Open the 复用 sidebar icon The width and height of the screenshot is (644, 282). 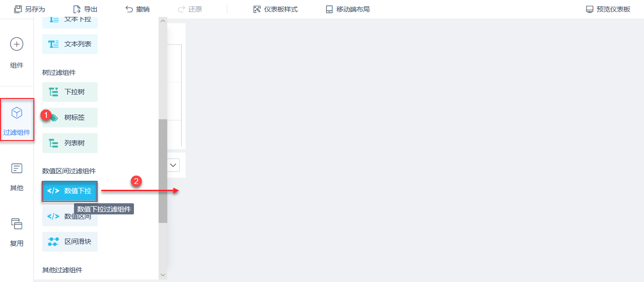17,224
